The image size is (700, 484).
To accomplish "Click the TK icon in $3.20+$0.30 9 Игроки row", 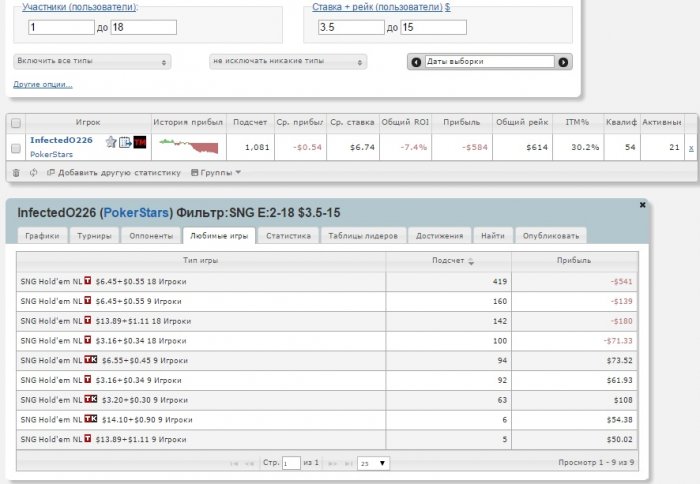I will click(91, 399).
